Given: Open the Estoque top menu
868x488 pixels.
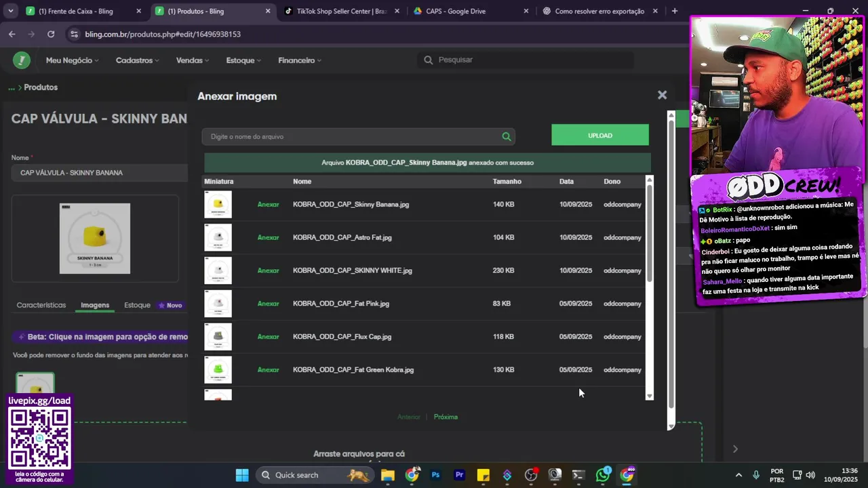Looking at the screenshot, I should [x=243, y=60].
